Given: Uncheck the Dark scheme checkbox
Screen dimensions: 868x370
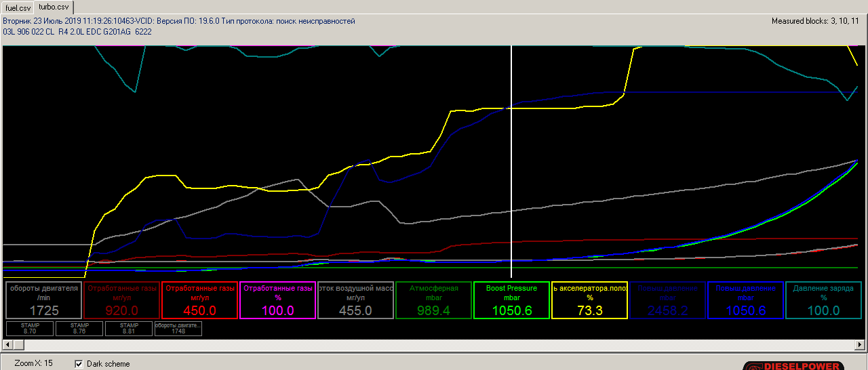Looking at the screenshot, I should point(79,364).
